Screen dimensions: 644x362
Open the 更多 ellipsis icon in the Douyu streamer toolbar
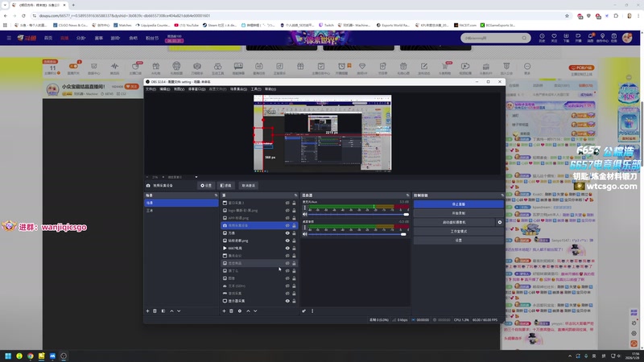[527, 66]
